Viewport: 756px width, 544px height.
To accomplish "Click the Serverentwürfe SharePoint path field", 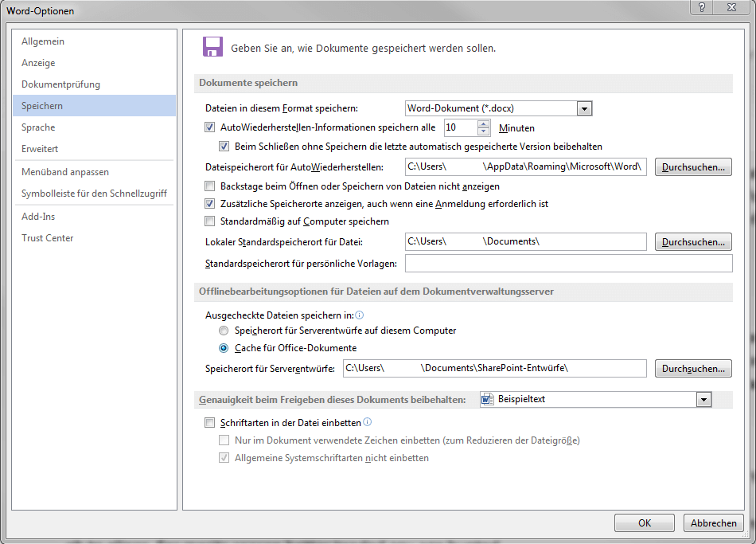I will 495,368.
